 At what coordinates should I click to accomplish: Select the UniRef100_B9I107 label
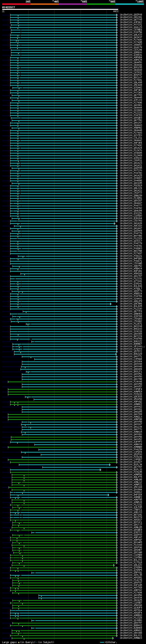(x=131, y=77)
